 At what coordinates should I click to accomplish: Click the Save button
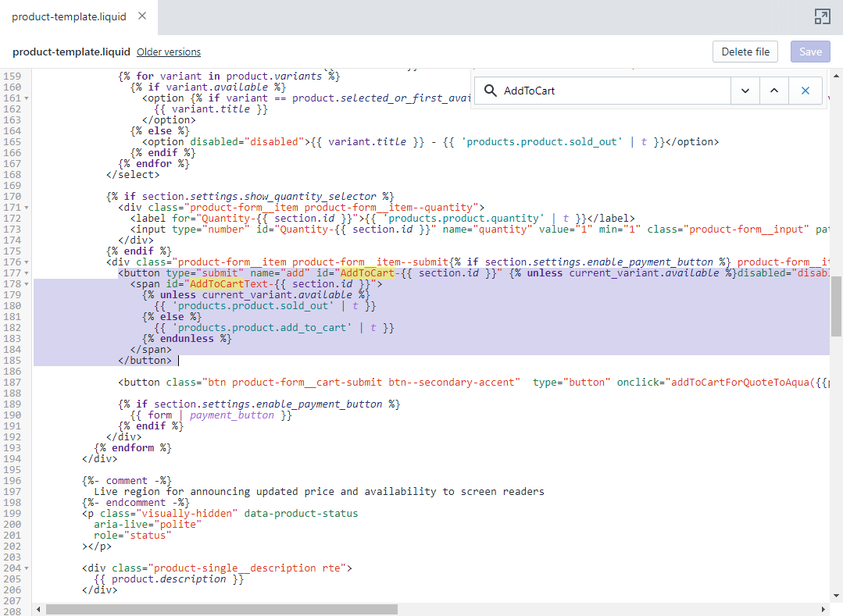(810, 52)
